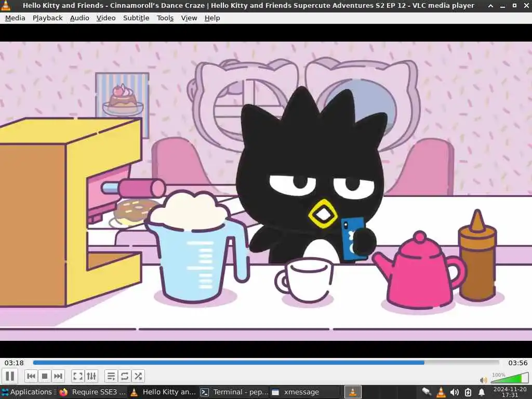
Task: Switch to xmessage window in taskbar
Action: point(304,392)
